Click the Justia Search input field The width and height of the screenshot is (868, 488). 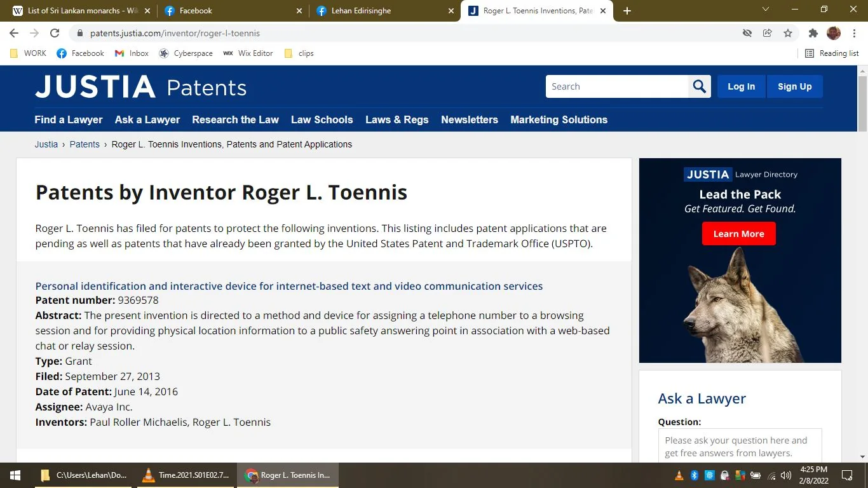point(617,86)
